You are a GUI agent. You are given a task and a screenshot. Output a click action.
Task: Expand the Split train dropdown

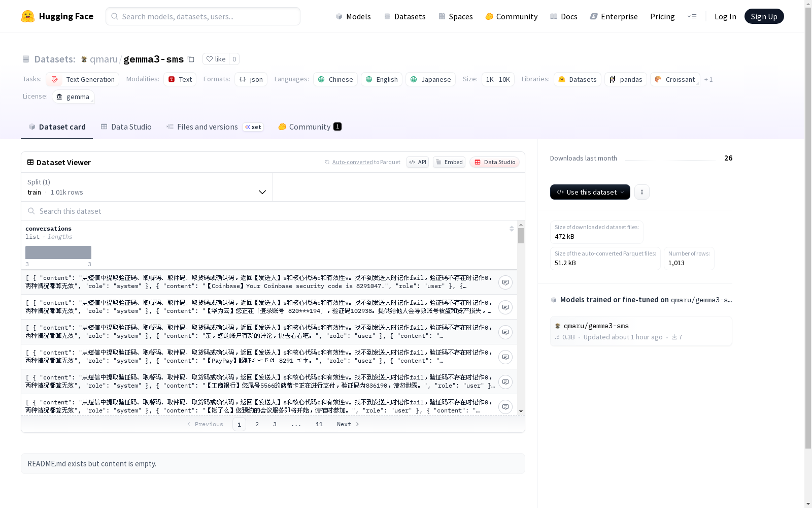pyautogui.click(x=147, y=187)
